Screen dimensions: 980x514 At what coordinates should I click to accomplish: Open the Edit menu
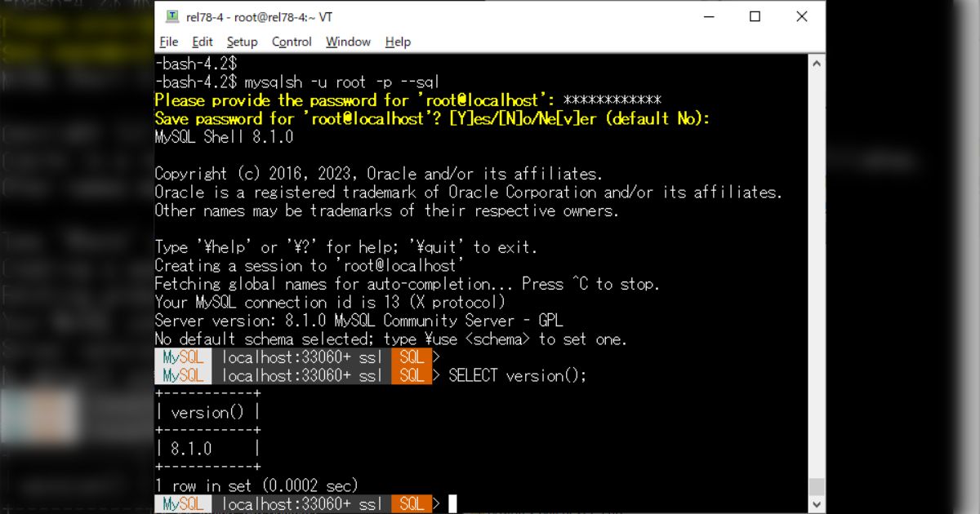point(201,42)
